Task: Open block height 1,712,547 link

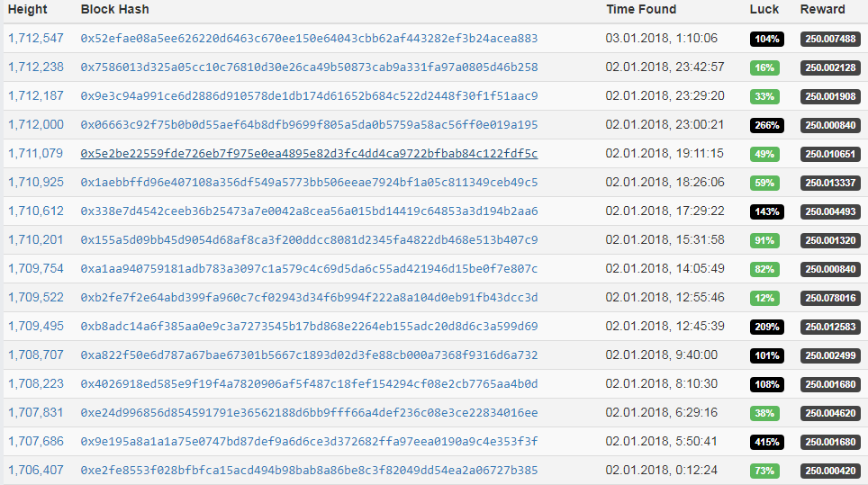Action: (36, 39)
